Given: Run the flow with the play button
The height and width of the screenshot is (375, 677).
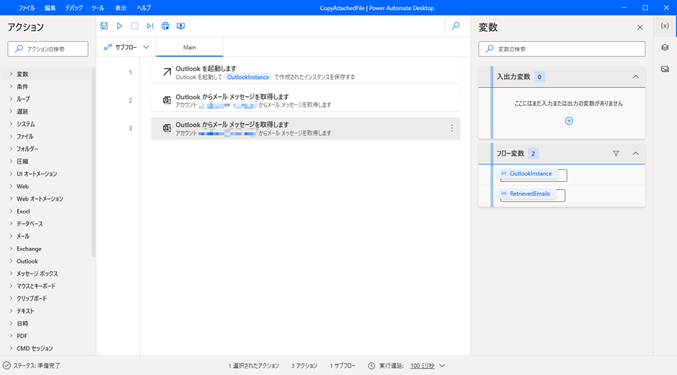Looking at the screenshot, I should tap(120, 26).
